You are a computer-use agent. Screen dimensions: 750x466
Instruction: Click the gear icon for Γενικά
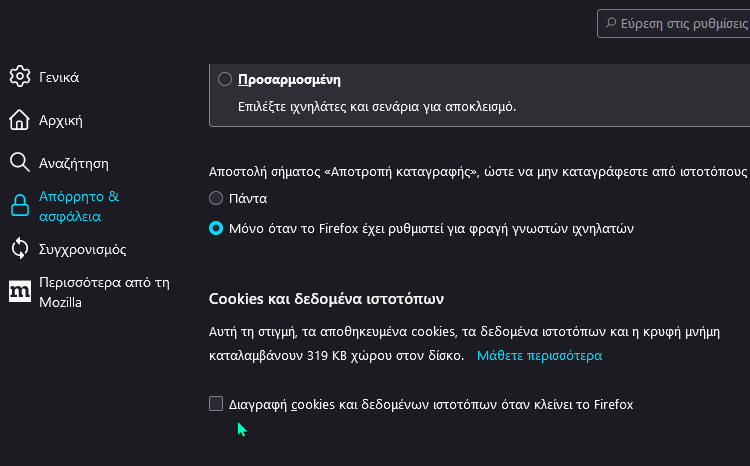[x=20, y=77]
